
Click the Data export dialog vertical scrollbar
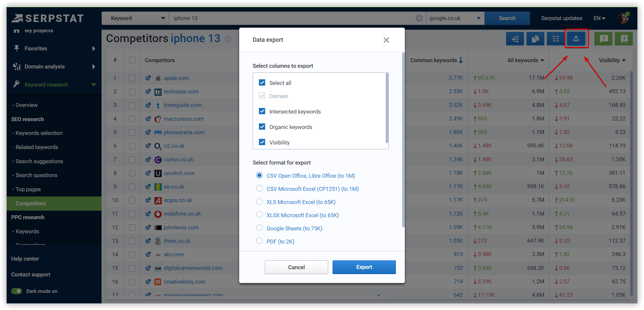403,140
